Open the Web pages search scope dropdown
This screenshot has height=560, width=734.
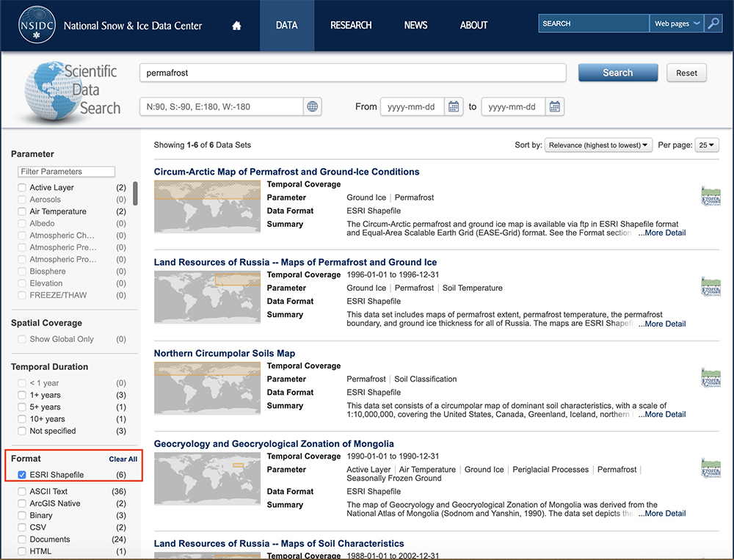coord(677,23)
